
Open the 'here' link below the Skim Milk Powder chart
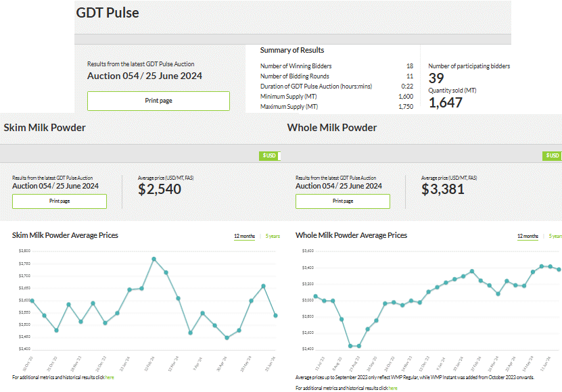click(110, 377)
